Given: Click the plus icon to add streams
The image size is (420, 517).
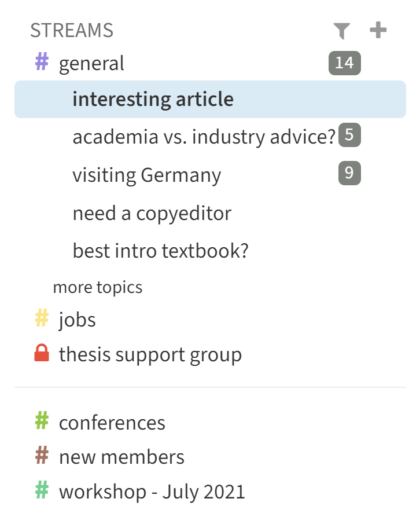Looking at the screenshot, I should (378, 30).
